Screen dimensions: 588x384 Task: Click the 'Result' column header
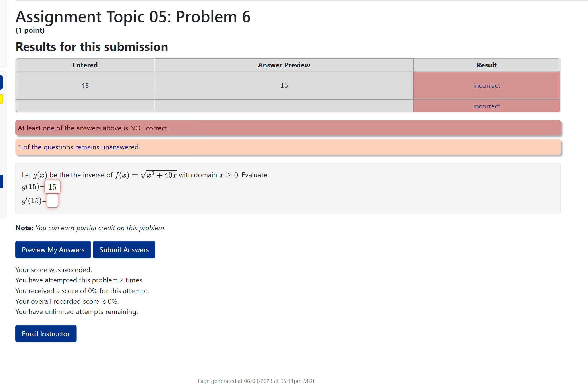(x=486, y=65)
